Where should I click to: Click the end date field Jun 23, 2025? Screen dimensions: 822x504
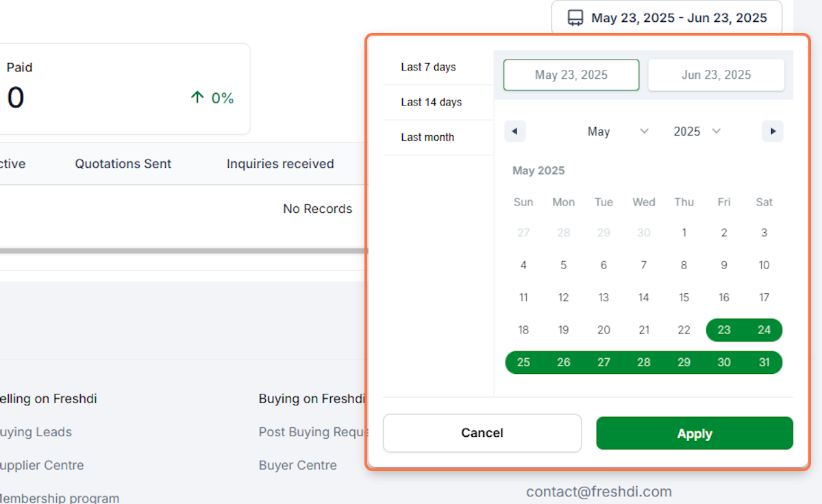(716, 75)
